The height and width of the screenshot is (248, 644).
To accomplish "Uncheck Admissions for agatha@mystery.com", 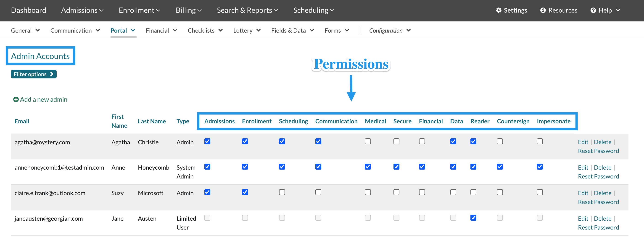I will point(207,142).
